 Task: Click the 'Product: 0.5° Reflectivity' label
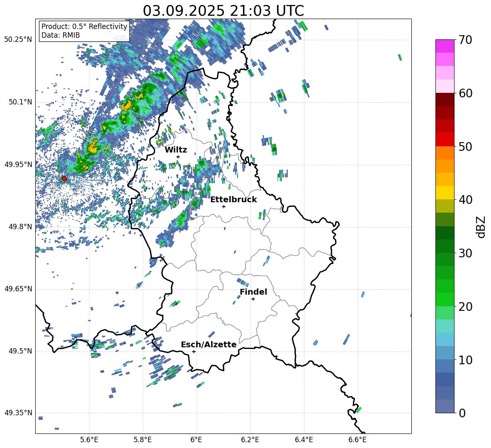[84, 27]
